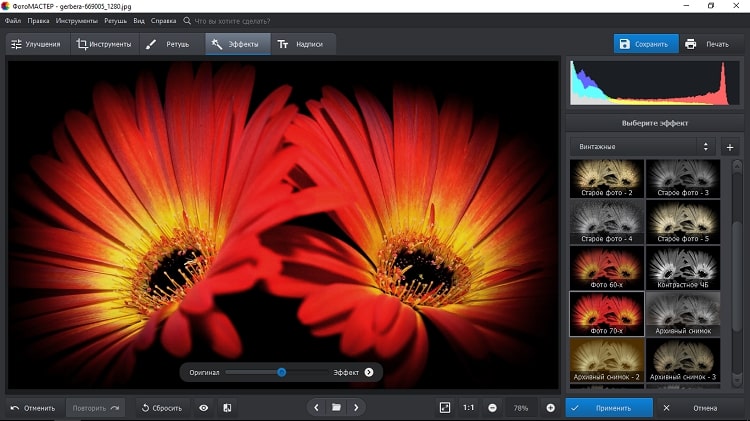Add a new effect with plus button
Viewport: 750px width, 421px height.
click(729, 146)
